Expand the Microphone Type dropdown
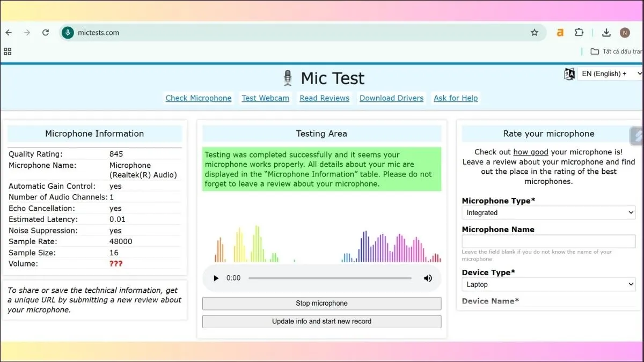 [x=548, y=213]
